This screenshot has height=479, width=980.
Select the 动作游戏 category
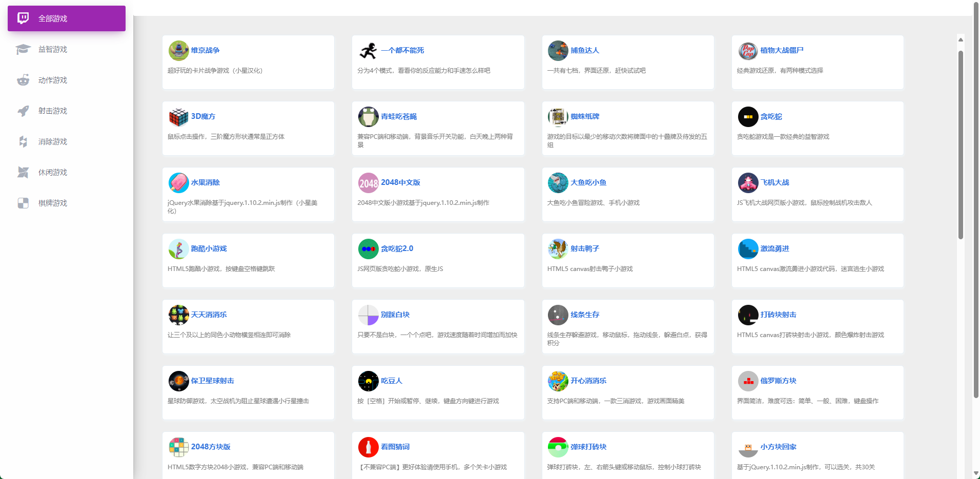67,80
